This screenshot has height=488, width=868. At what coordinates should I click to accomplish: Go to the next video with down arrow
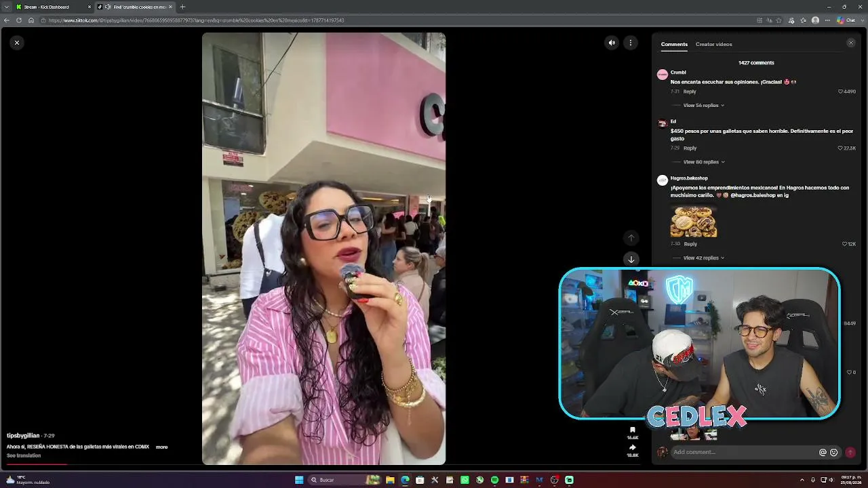631,260
